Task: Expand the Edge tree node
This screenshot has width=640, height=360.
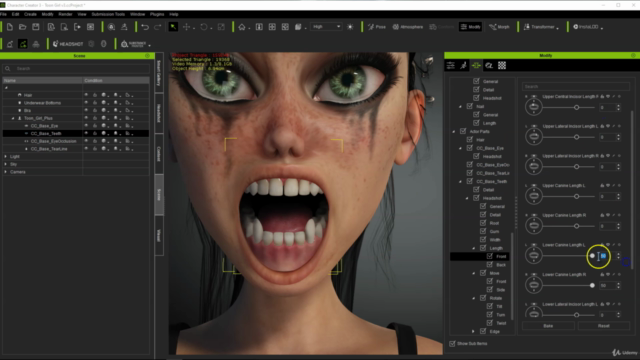Action: 473,331
